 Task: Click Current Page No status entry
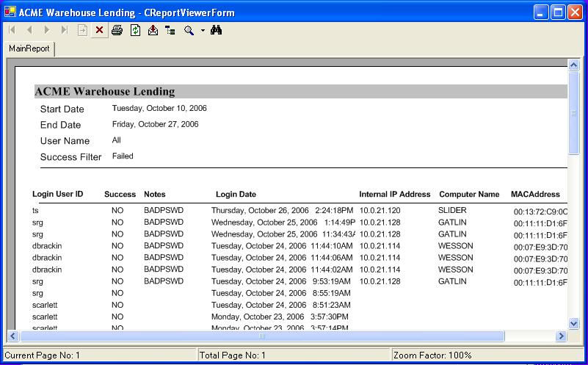point(100,355)
